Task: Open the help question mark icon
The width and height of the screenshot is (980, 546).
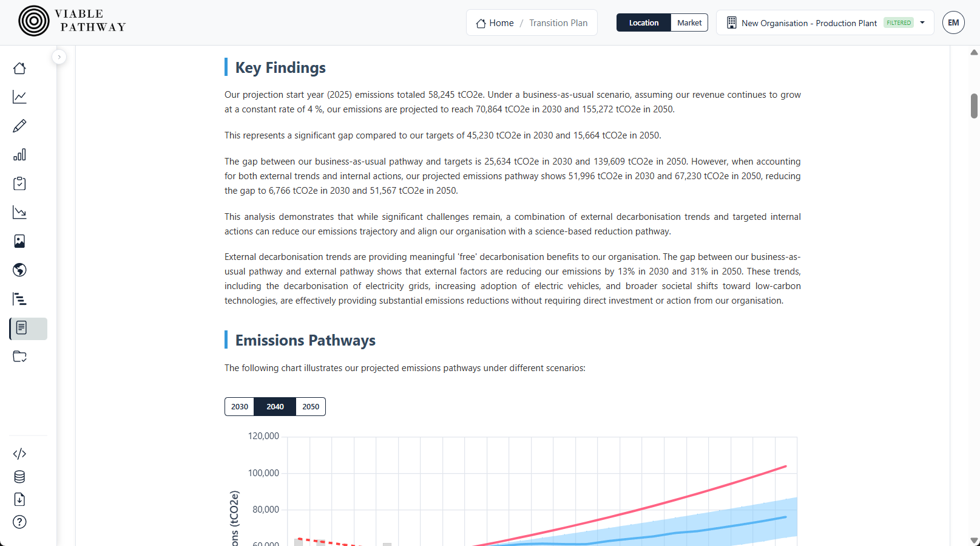Action: (x=19, y=522)
